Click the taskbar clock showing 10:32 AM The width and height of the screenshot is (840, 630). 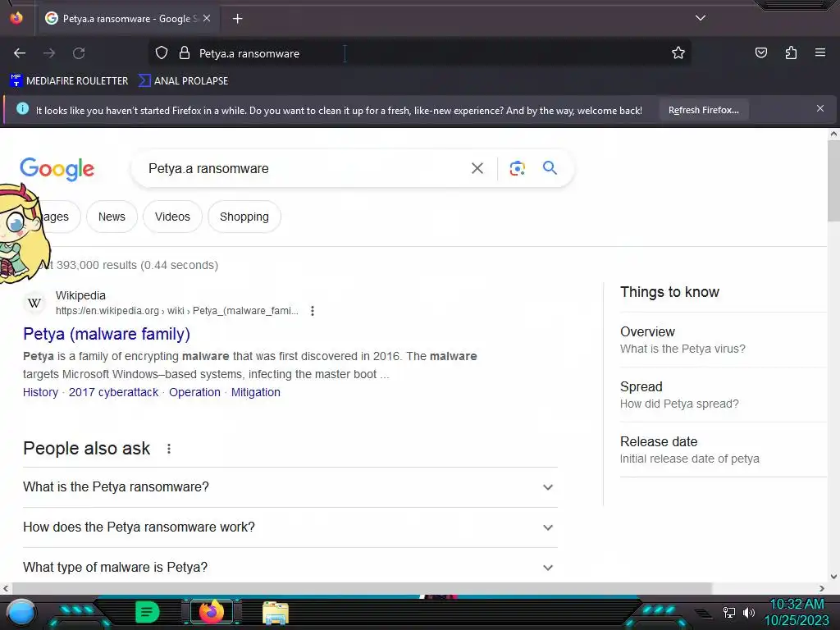coord(797,612)
